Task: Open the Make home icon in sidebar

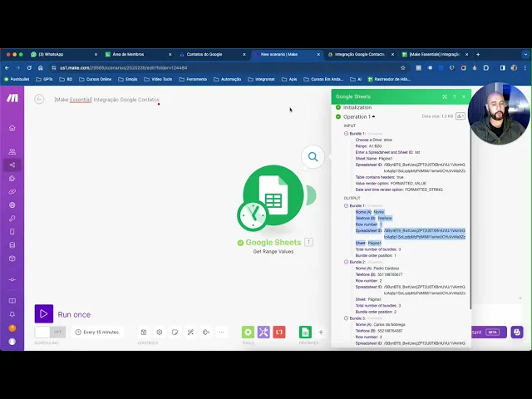Action: [x=12, y=128]
